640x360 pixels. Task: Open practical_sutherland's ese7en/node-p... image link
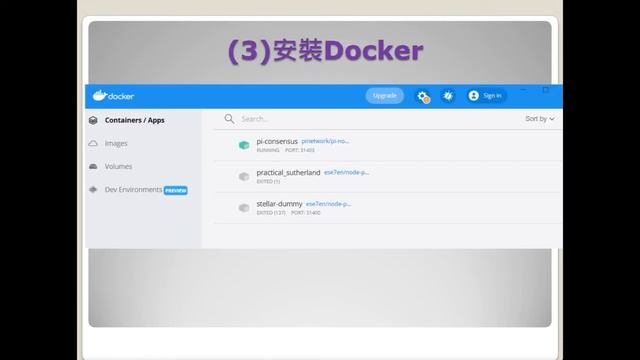tap(347, 173)
